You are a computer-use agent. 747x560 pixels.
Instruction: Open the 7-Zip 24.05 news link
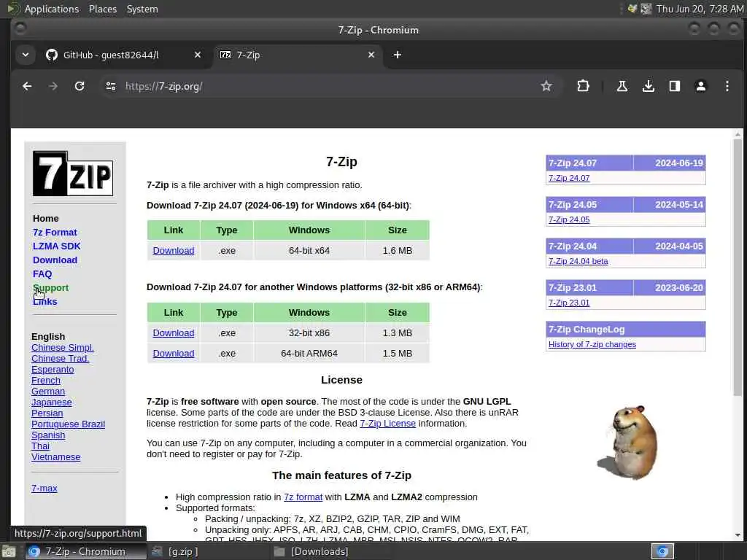click(x=569, y=219)
